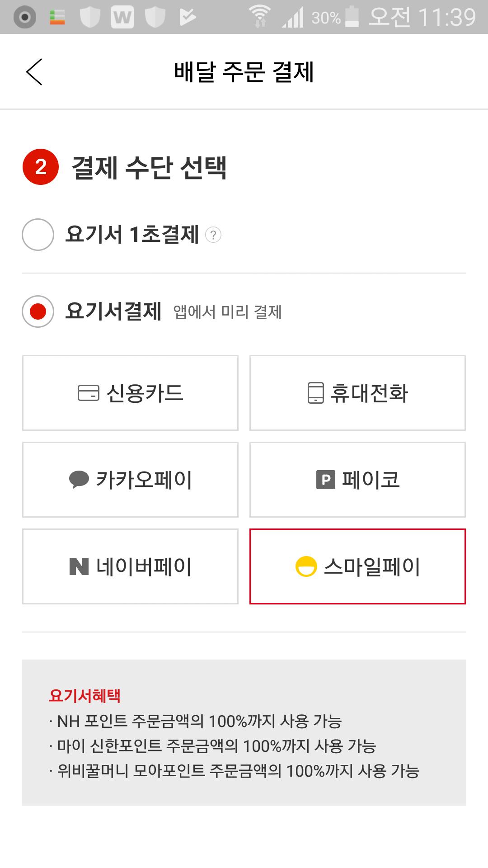Tap the Naver N logo icon
This screenshot has width=488, height=868.
[x=79, y=566]
